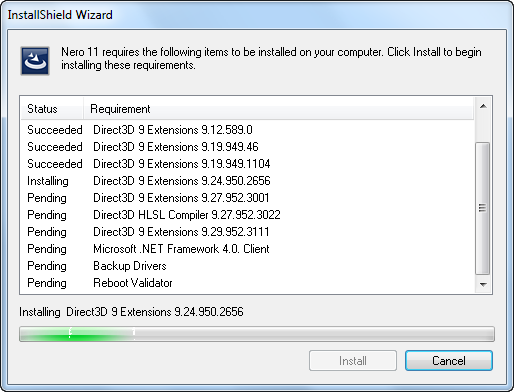Select the Reboot Validator requirement
514x392 pixels.
[x=247, y=283]
